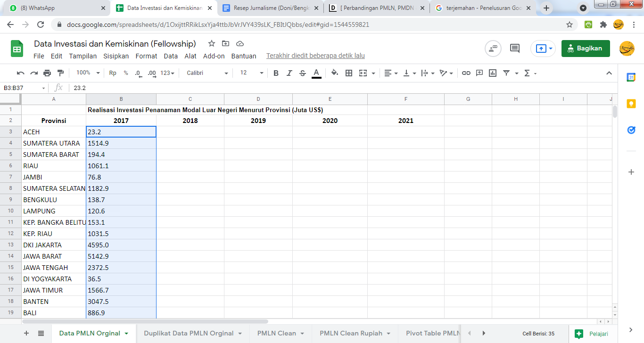Viewport: 644px width, 343px height.
Task: Switch to the PMLN Clean sheet tab
Action: pos(276,333)
